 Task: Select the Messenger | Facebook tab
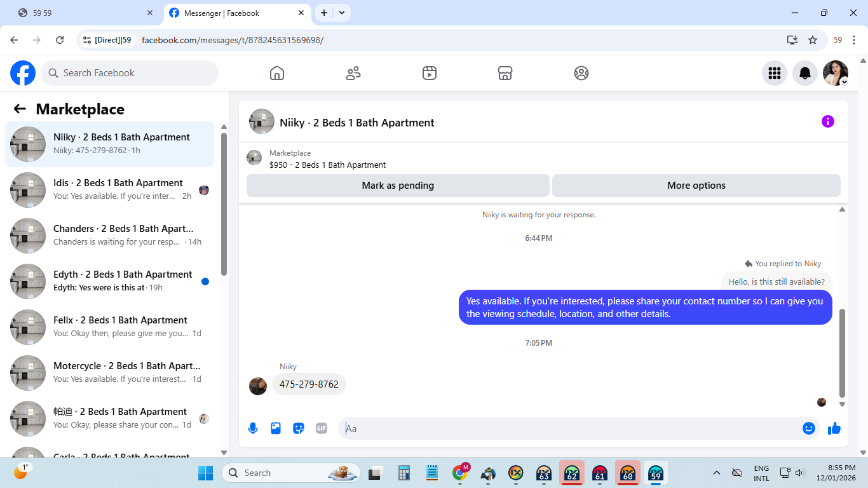click(x=238, y=13)
